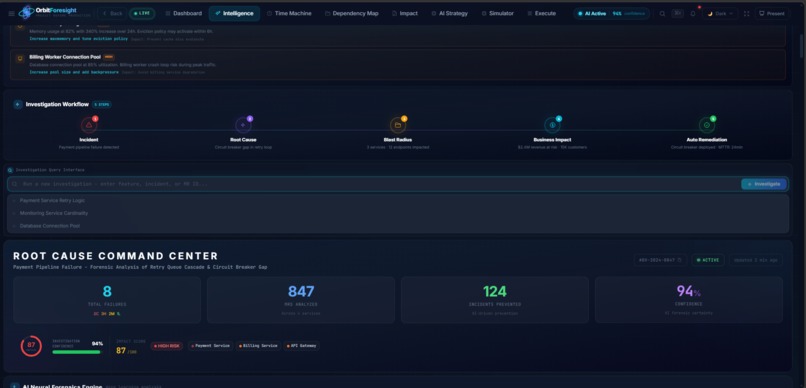Click the circular 87 impact gauge

[x=31, y=346]
